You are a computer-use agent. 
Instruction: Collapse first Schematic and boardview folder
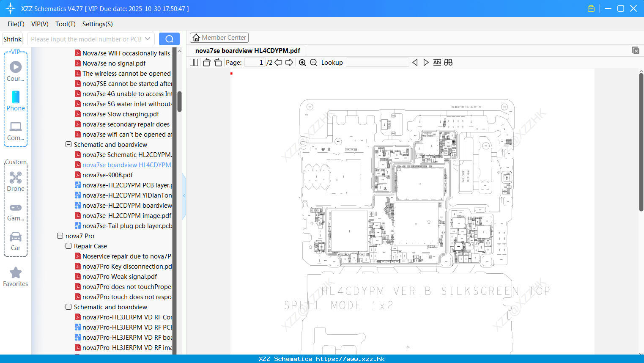69,144
